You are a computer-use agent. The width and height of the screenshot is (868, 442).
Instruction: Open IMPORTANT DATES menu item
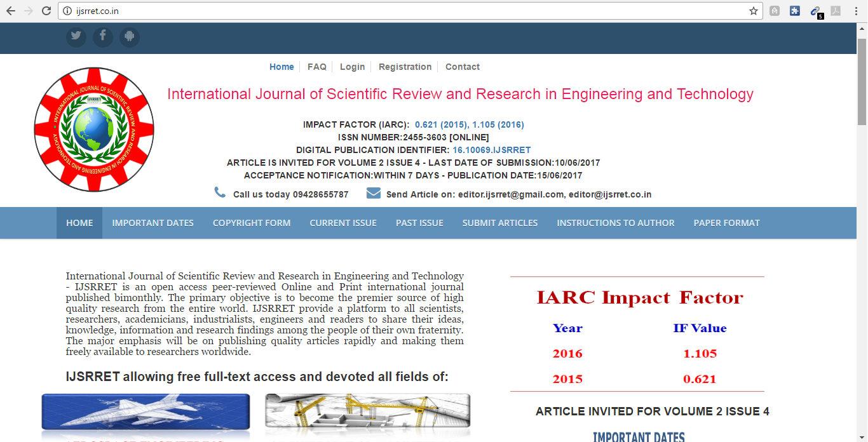tap(153, 223)
